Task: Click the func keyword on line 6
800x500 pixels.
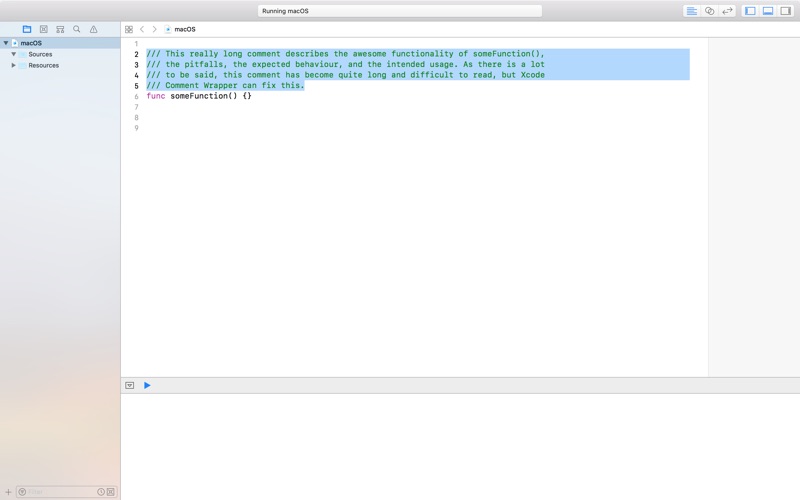Action: point(156,96)
